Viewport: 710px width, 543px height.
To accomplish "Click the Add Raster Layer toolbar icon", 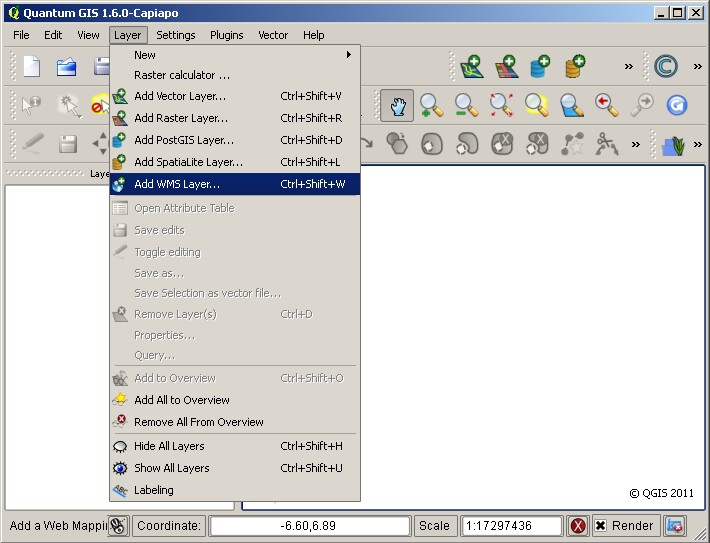I will pos(506,67).
